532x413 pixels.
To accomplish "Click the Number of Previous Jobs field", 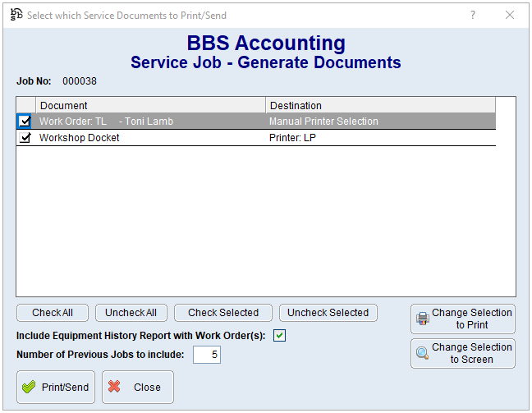I will [x=207, y=355].
